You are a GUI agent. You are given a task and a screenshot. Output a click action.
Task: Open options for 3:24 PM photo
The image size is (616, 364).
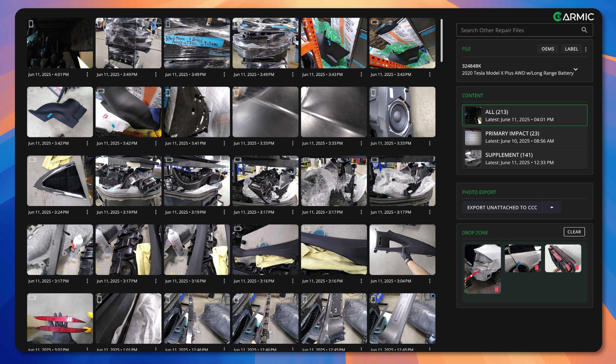(x=87, y=212)
